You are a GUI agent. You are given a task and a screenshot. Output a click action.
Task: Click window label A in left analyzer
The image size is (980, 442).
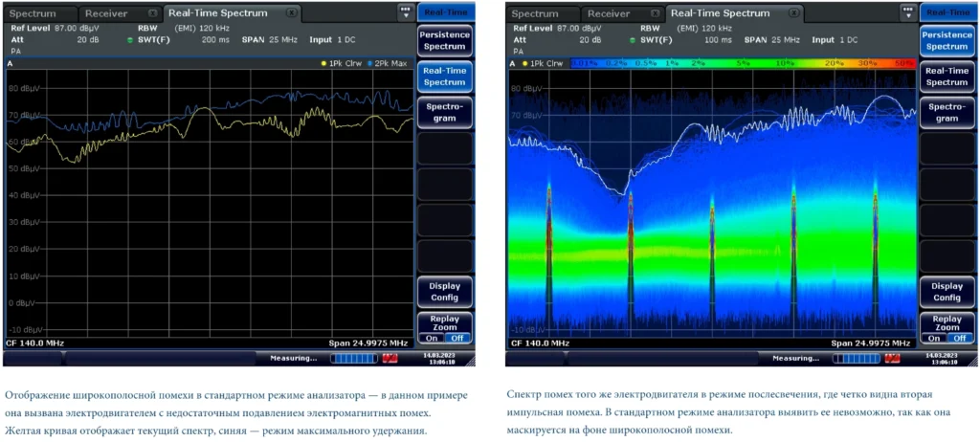point(10,64)
